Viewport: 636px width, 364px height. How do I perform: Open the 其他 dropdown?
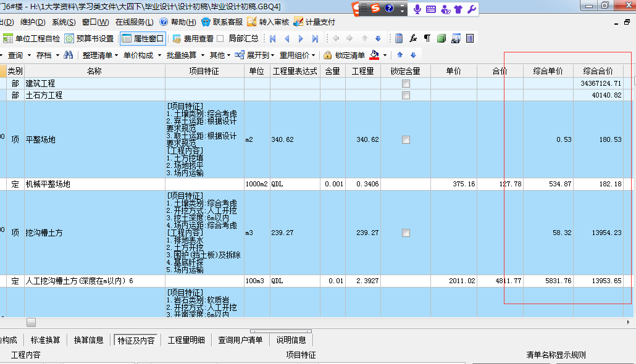[x=220, y=55]
